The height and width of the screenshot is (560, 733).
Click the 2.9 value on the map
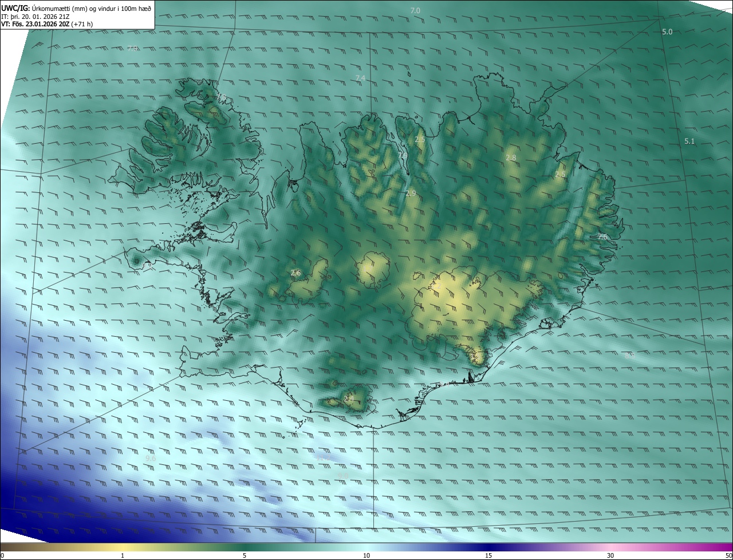pos(411,194)
